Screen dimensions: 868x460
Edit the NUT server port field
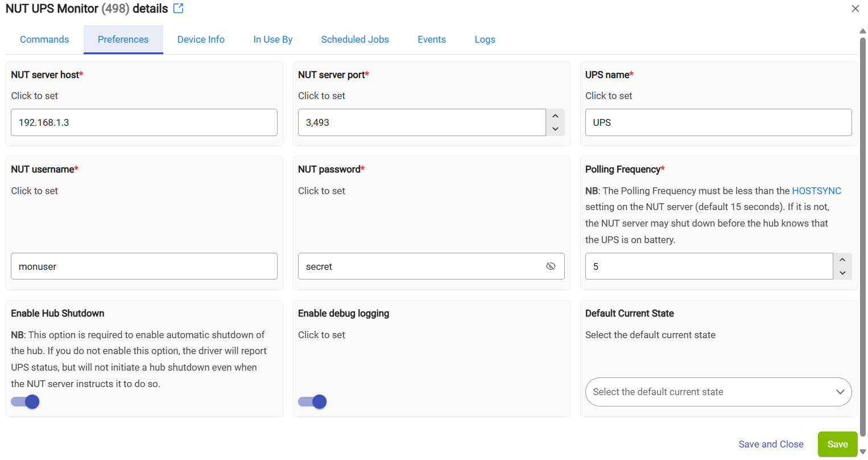coord(421,122)
